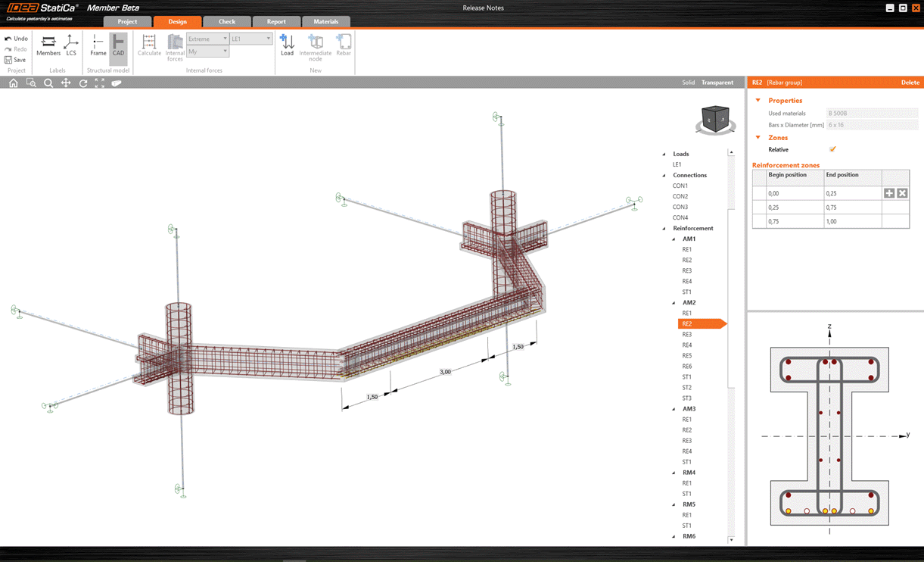The height and width of the screenshot is (562, 924).
Task: Add a new Load
Action: tap(287, 45)
